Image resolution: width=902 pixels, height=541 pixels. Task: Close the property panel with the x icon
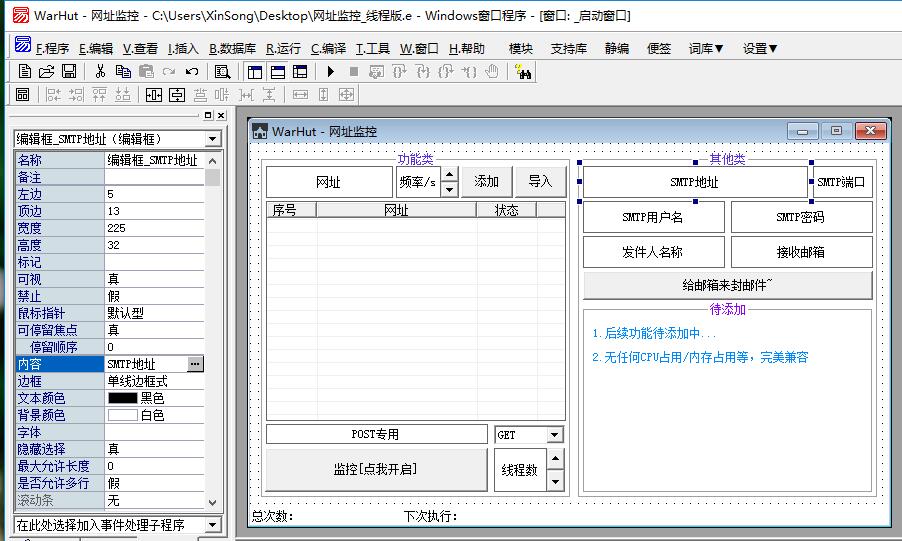[221, 115]
